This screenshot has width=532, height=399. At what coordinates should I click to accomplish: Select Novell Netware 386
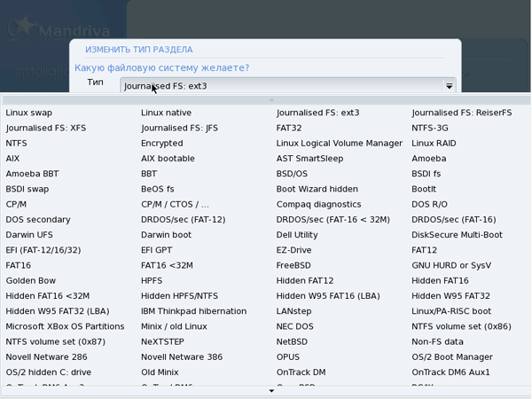(182, 357)
